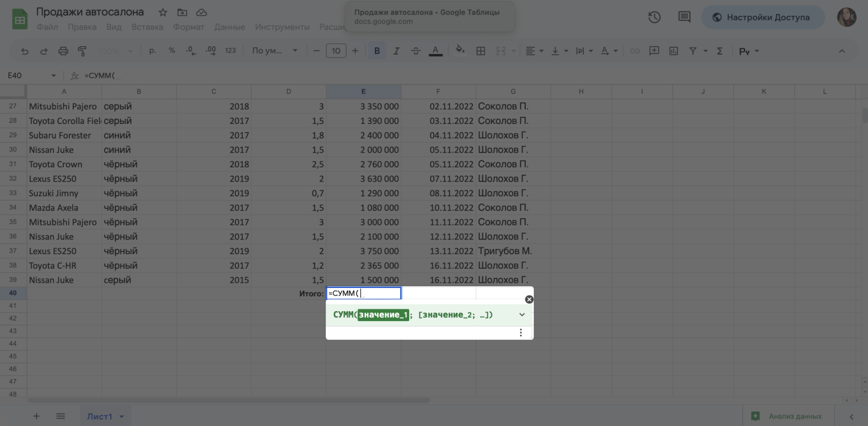Expand the СУММ function help chevron
The height and width of the screenshot is (426, 868).
522,315
